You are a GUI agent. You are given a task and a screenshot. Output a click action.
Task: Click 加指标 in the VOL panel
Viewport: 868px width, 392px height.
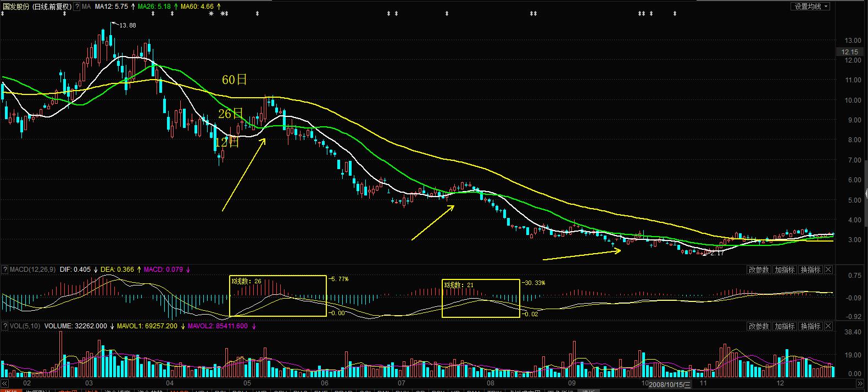coord(784,326)
